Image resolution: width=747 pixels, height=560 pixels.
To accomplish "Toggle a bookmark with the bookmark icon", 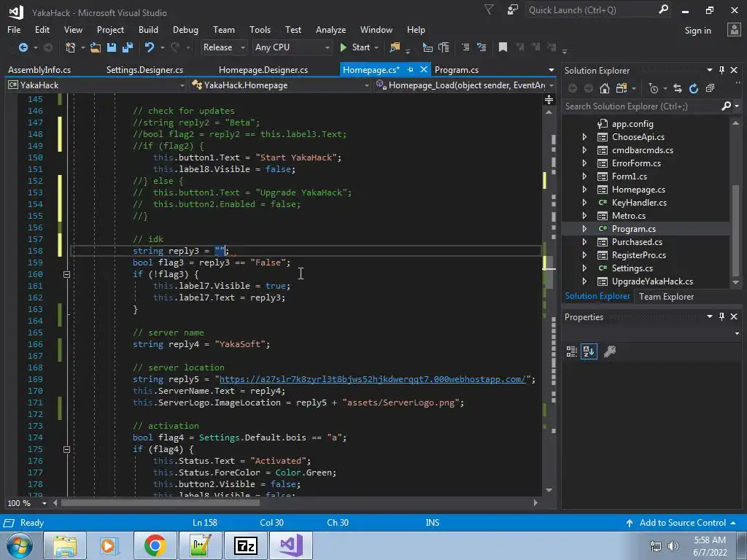I will (x=503, y=47).
